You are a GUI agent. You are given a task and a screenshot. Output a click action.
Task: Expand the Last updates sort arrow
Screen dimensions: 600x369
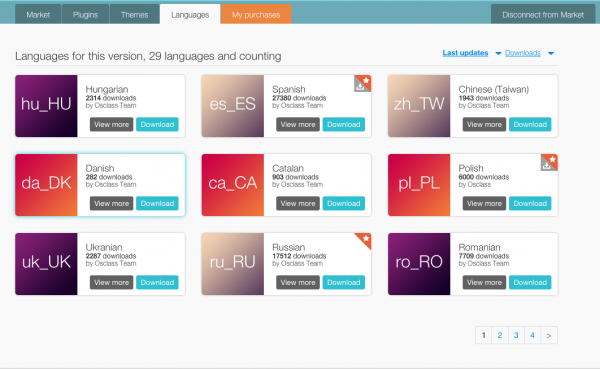coord(498,53)
